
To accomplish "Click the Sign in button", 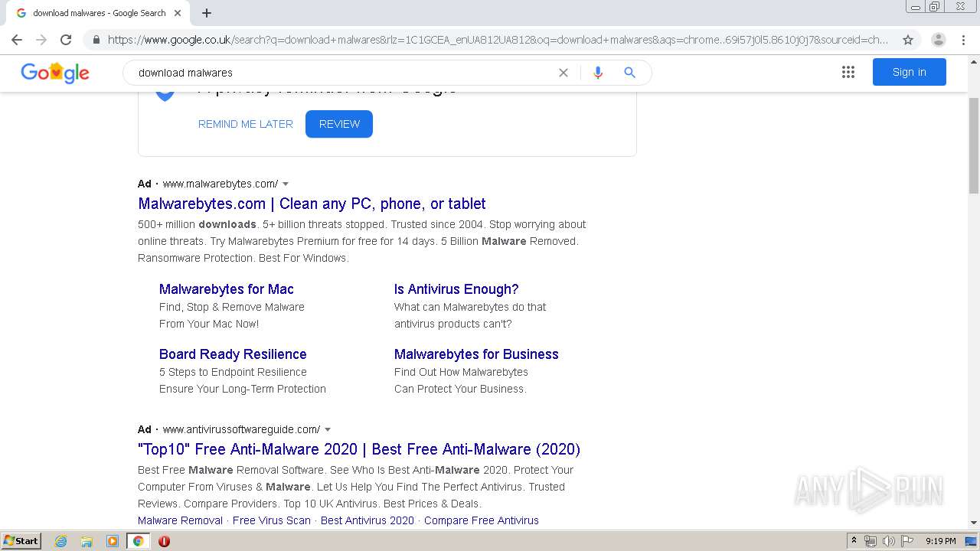I will [910, 72].
